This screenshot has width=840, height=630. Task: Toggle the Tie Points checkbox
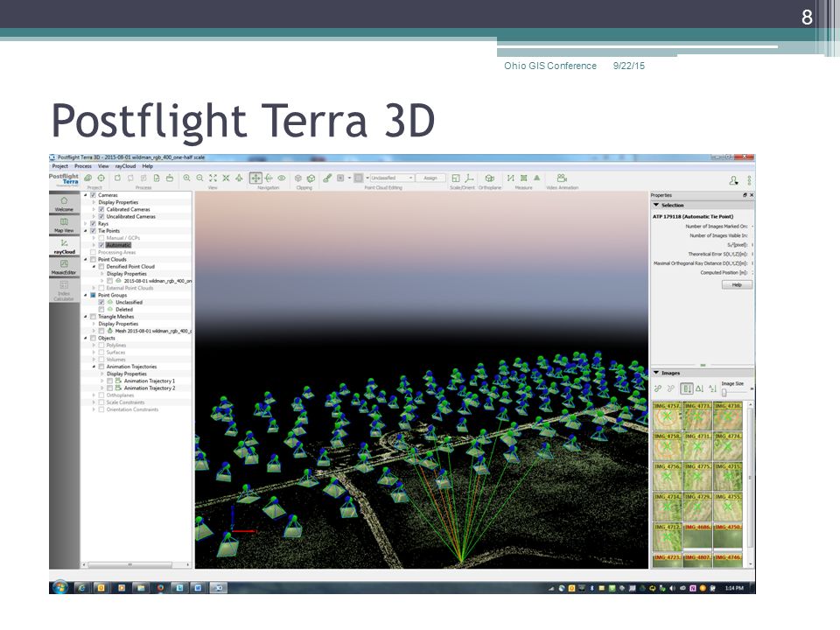(x=94, y=231)
